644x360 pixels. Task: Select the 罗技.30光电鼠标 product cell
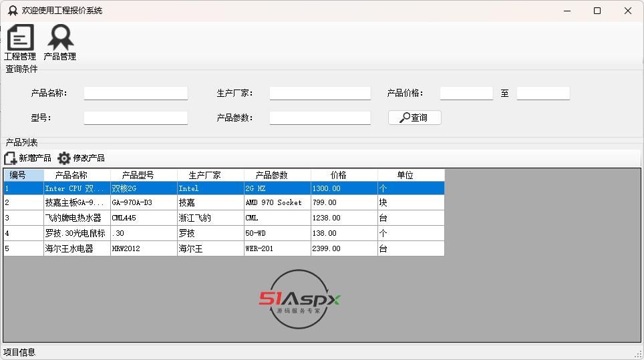click(77, 233)
